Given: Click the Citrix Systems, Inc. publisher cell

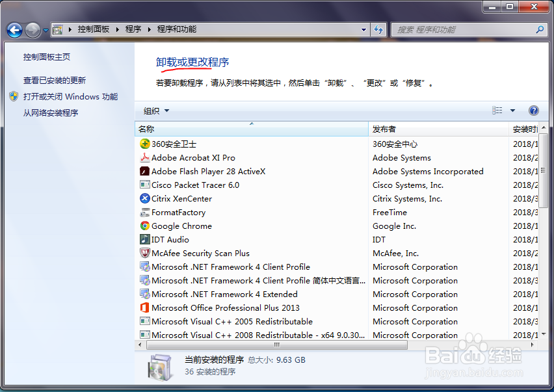Looking at the screenshot, I should click(x=407, y=199).
